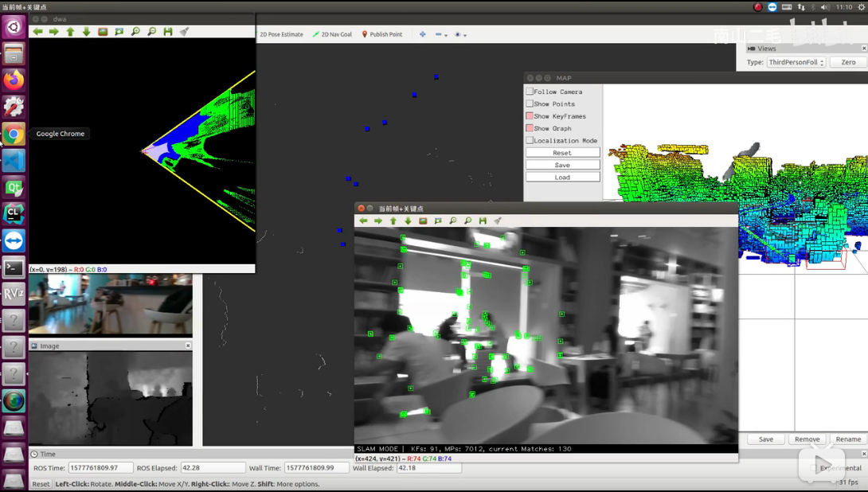
Task: Zoom in on keypoint frame window
Action: (453, 221)
